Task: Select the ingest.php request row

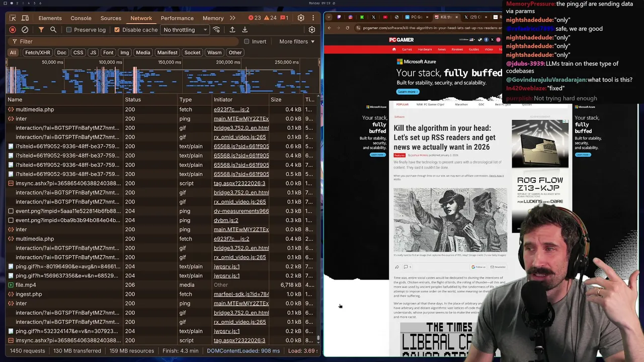Action: tap(161, 294)
